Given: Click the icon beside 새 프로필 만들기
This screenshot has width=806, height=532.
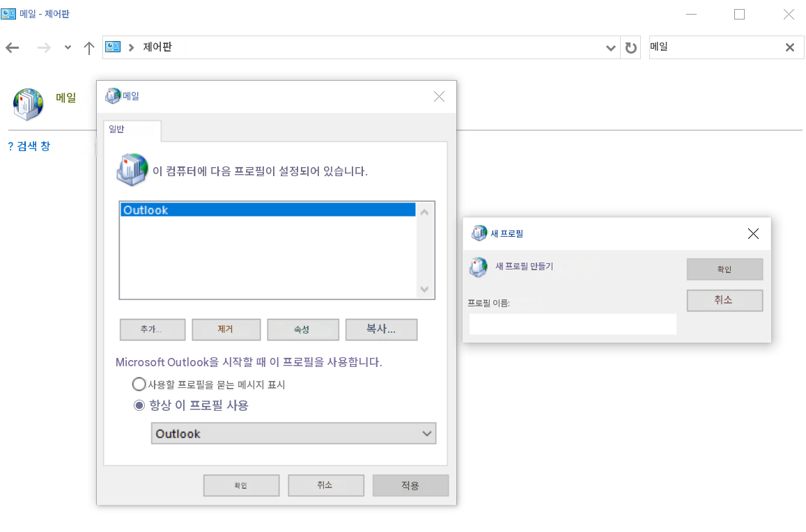Looking at the screenshot, I should 479,267.
